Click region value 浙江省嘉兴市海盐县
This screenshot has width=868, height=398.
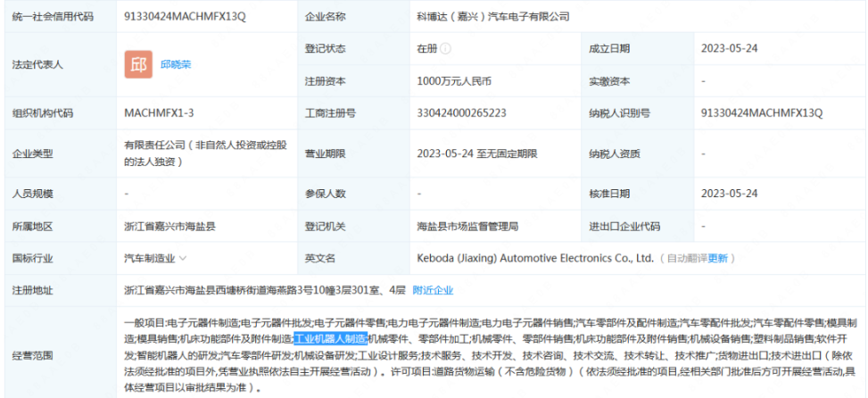(x=170, y=226)
